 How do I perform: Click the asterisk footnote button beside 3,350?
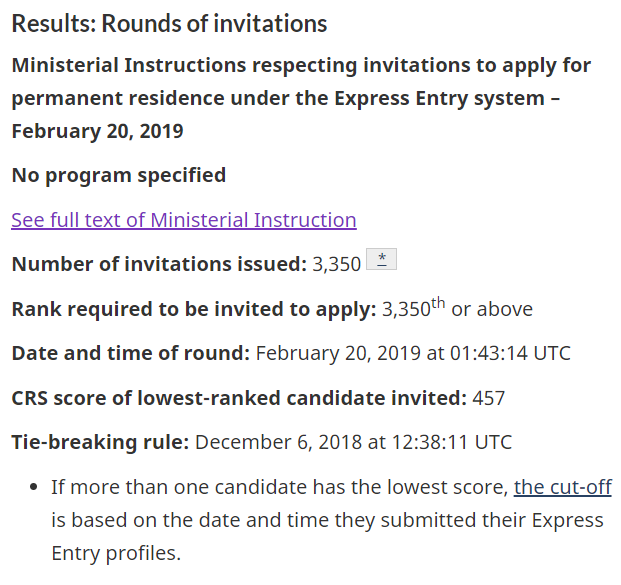click(x=382, y=261)
